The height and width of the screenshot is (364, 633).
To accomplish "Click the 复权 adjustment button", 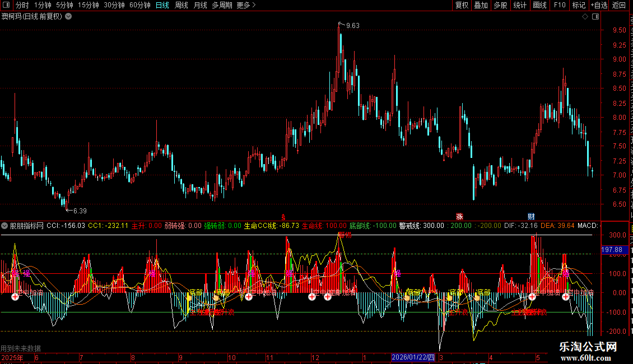I will [462, 5].
